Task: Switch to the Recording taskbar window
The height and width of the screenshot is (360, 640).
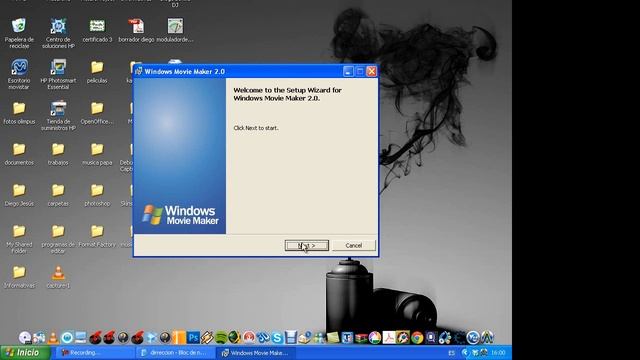Action: [95, 353]
